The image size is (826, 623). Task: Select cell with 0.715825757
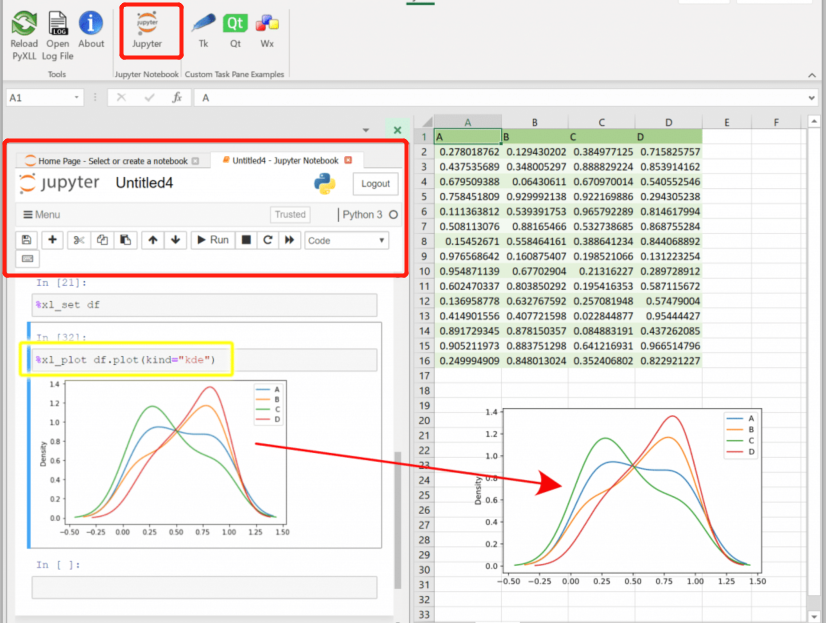pyautogui.click(x=668, y=152)
